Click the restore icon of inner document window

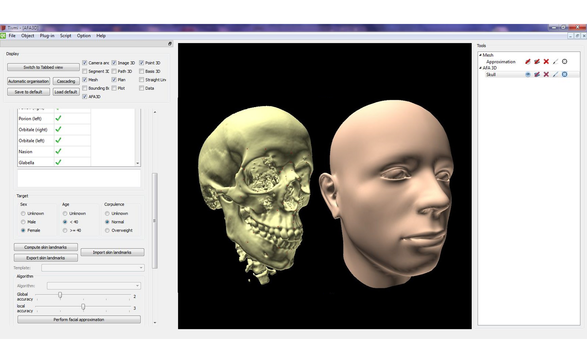[577, 36]
